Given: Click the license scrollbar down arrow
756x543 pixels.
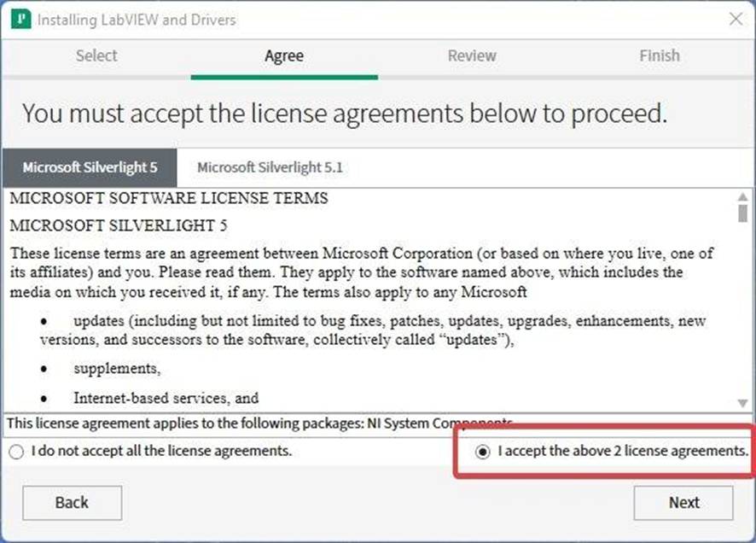Looking at the screenshot, I should (742, 403).
